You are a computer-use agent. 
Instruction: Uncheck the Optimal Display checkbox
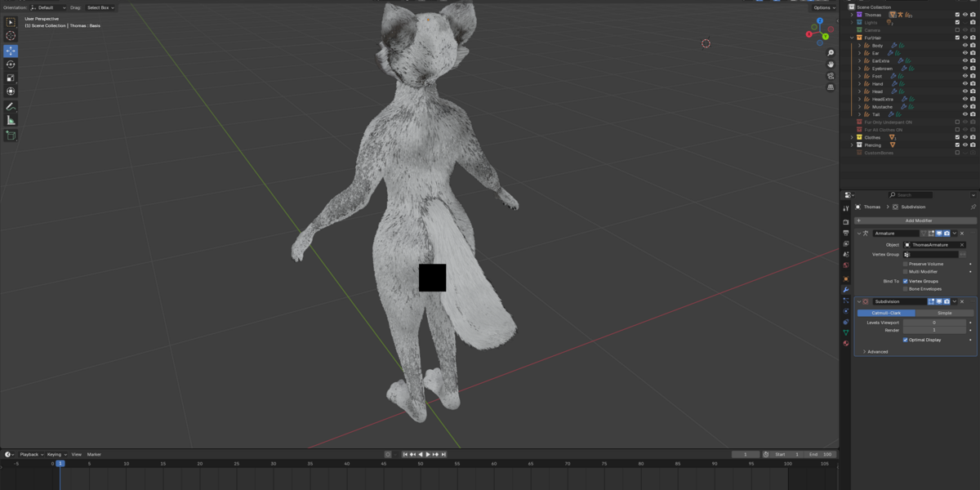(905, 340)
